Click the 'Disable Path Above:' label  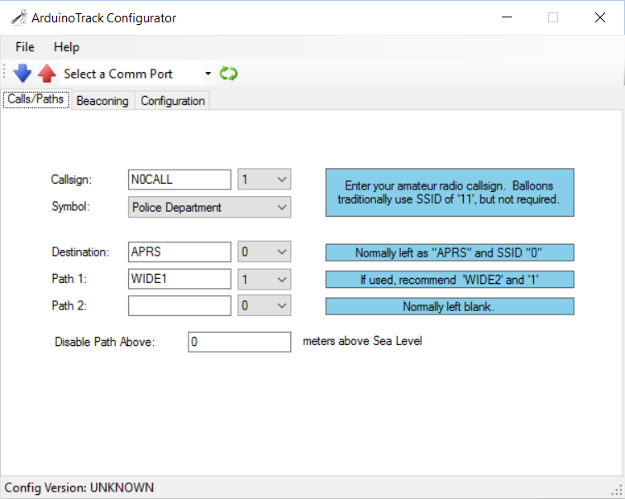(x=105, y=342)
